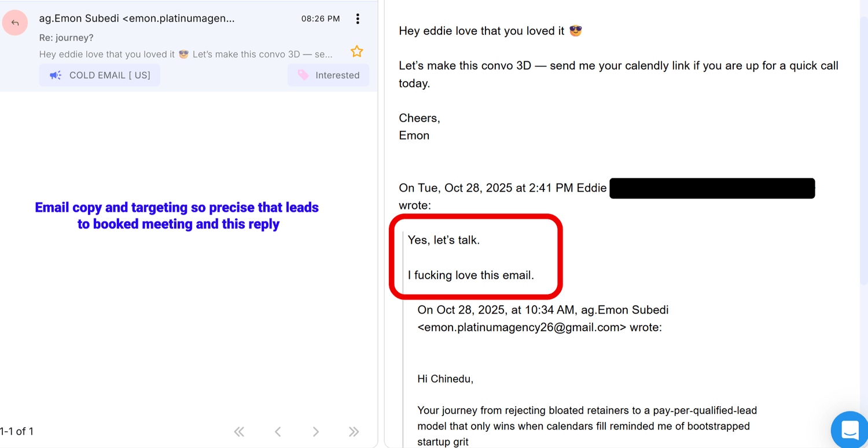Click the emon.platinumagency26@gmail.com address
This screenshot has width=868, height=448.
pos(522,327)
